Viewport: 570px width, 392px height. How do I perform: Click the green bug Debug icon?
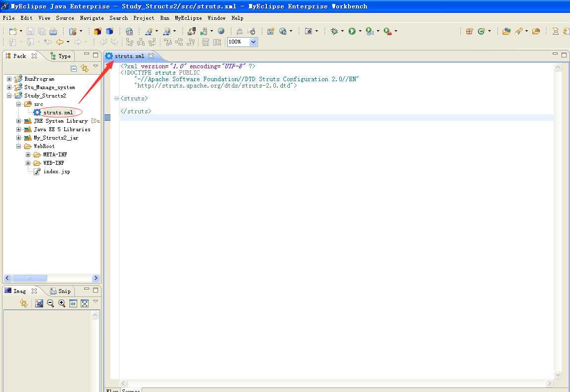(334, 31)
